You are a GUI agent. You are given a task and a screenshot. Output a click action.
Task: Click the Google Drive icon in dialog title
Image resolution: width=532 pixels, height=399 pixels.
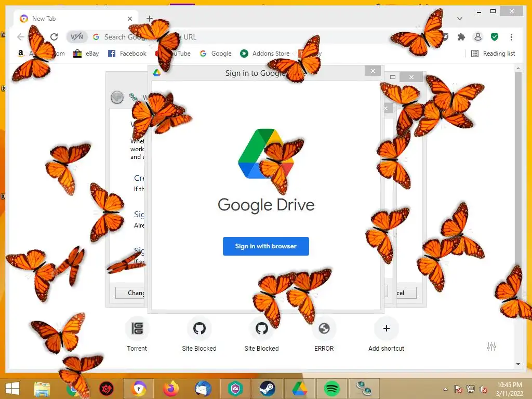[x=157, y=73]
